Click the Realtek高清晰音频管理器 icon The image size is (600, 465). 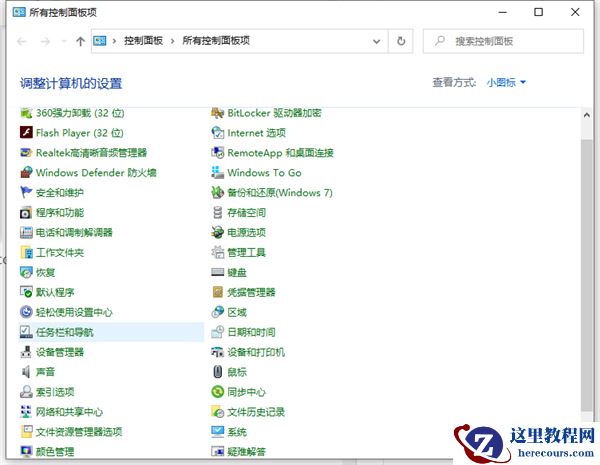coord(26,153)
